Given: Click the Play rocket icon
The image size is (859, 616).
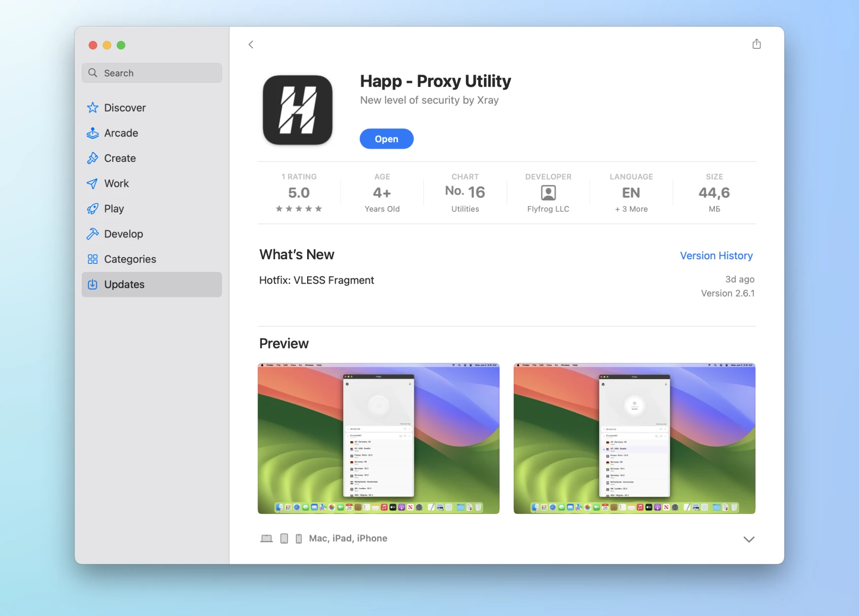Looking at the screenshot, I should pyautogui.click(x=92, y=209).
